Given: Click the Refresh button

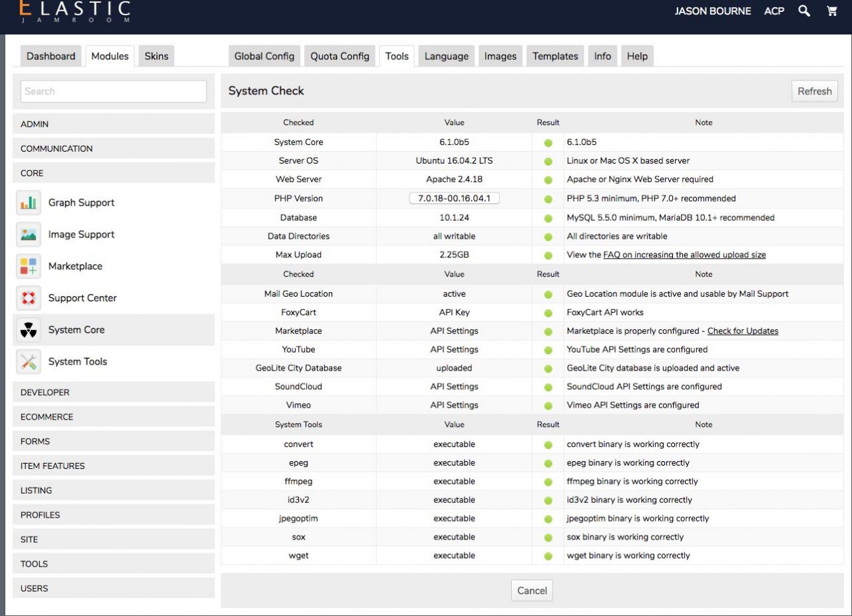Looking at the screenshot, I should click(x=814, y=92).
